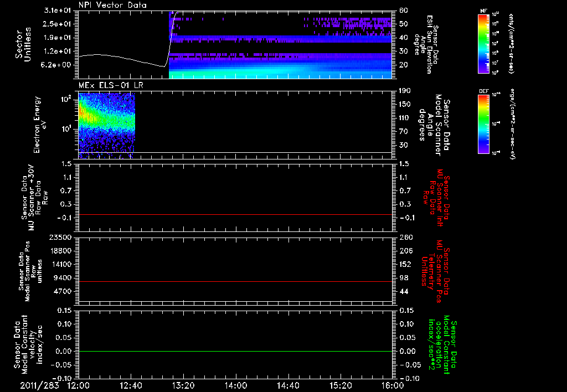The image size is (567, 392).
Task: Click the '23500' scanner position tick value
Action: coord(60,237)
